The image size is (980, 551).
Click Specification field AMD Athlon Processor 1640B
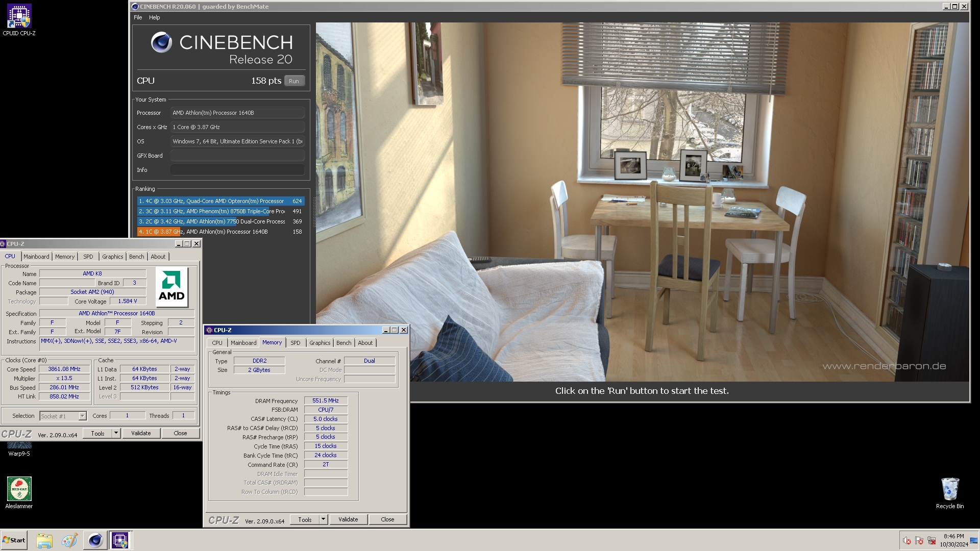tap(117, 313)
